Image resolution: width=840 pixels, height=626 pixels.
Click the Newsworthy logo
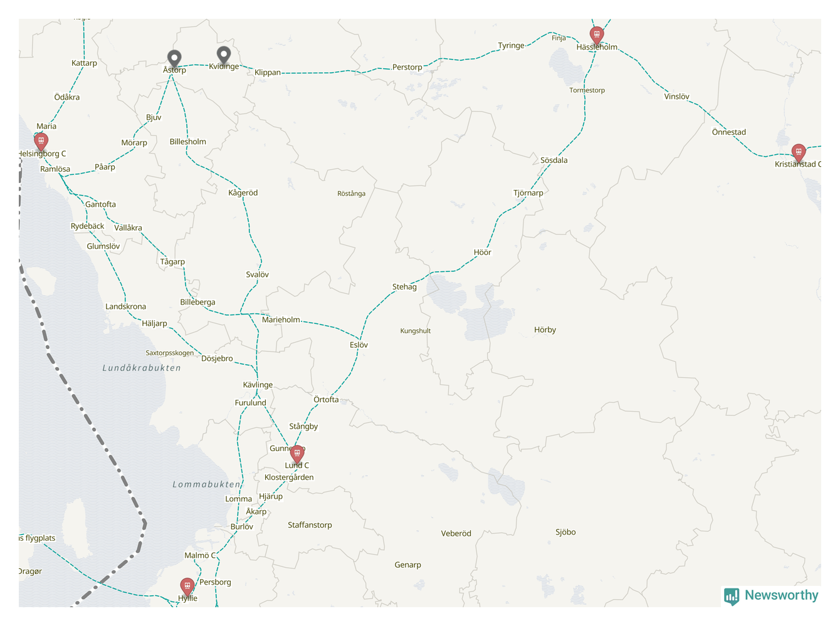click(771, 596)
